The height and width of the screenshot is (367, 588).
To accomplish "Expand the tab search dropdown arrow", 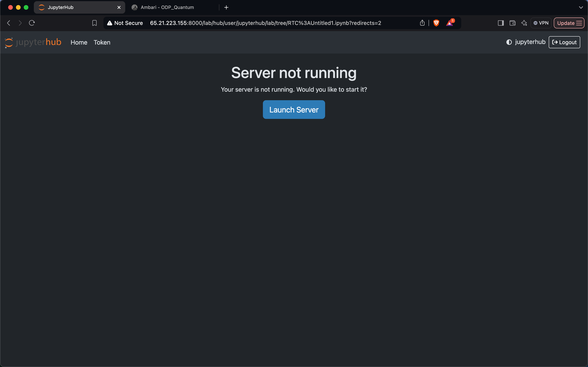I will point(581,8).
